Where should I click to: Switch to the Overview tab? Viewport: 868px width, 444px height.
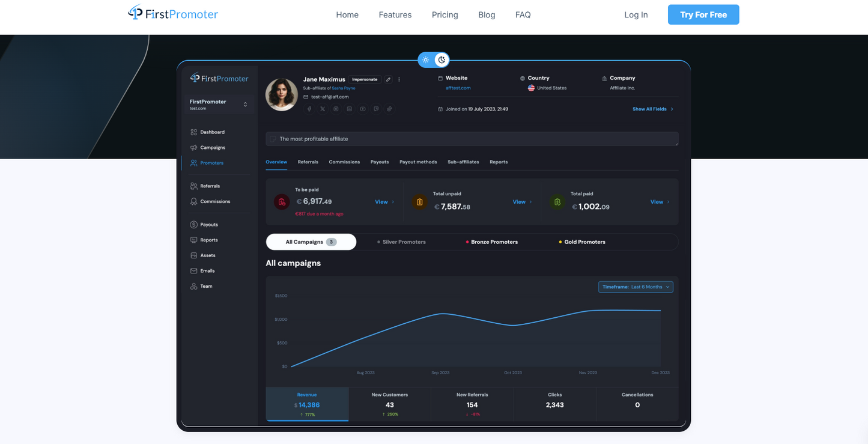[276, 162]
